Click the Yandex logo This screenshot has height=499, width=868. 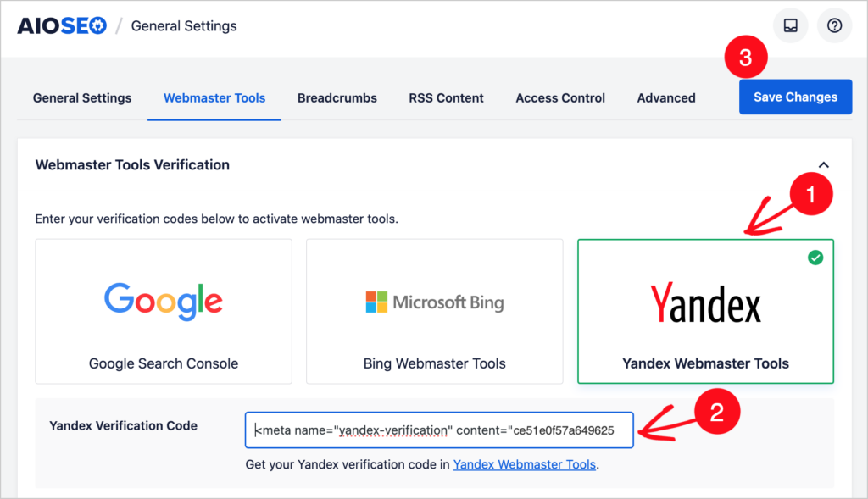(x=705, y=302)
